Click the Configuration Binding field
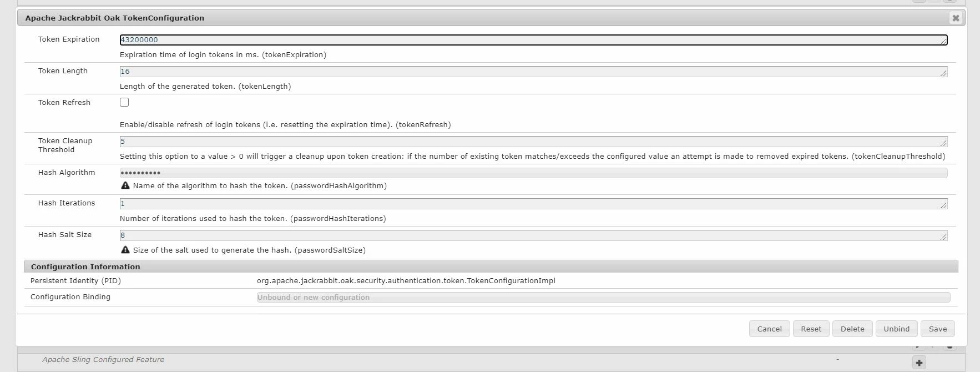980x372 pixels. 603,298
